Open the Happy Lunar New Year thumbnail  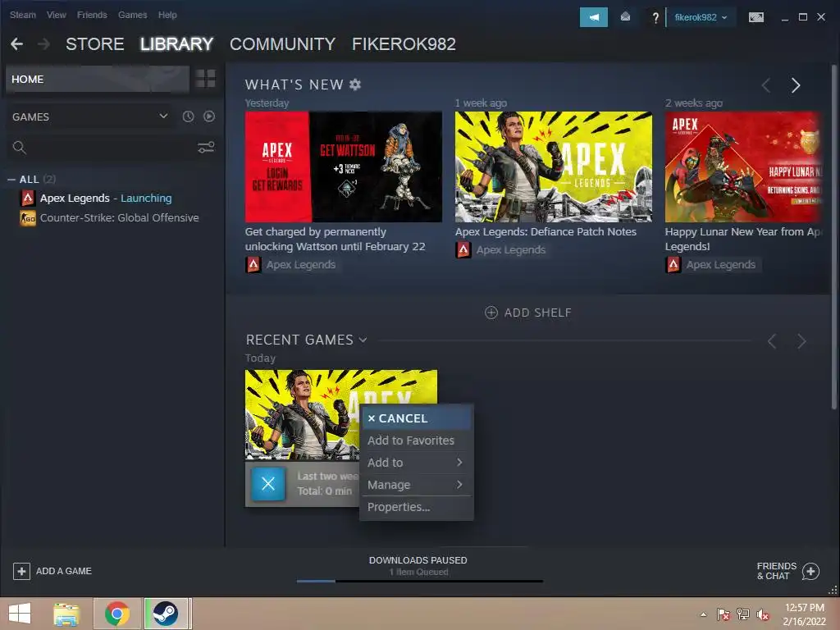(743, 167)
